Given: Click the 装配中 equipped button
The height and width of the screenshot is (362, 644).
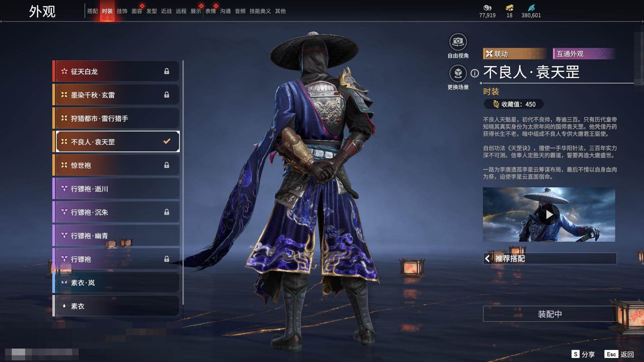Looking at the screenshot, I should point(550,314).
